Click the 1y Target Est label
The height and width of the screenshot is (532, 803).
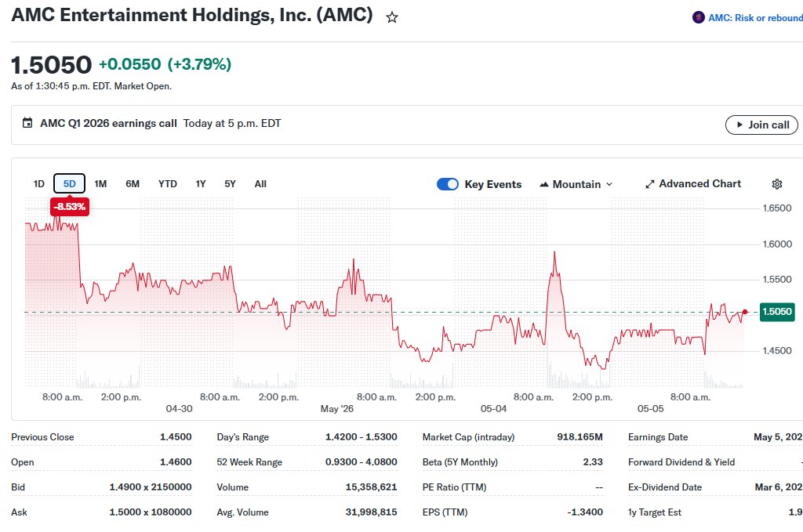tap(655, 512)
